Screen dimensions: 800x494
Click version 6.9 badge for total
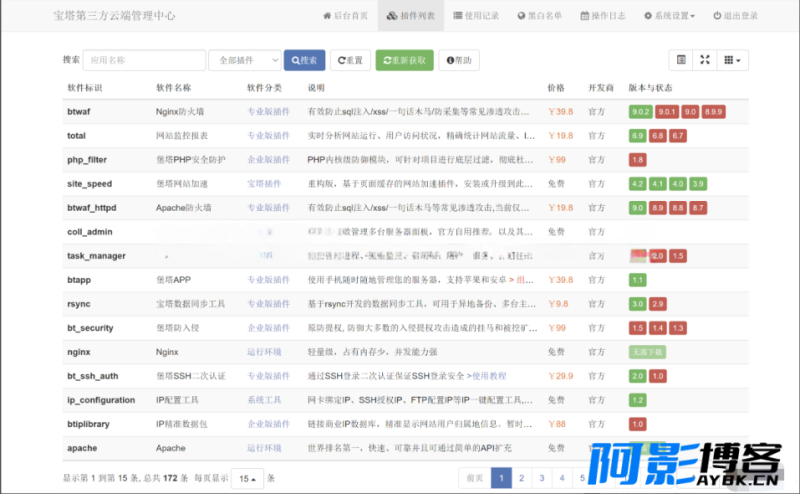pyautogui.click(x=638, y=136)
